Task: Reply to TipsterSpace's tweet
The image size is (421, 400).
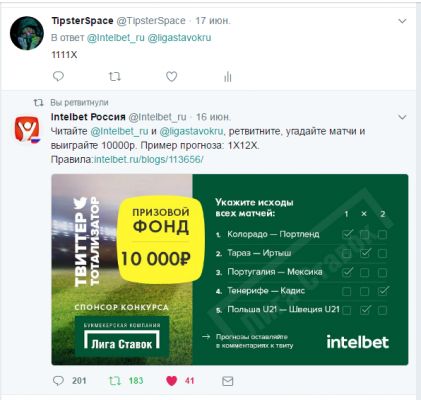Action: [x=58, y=77]
